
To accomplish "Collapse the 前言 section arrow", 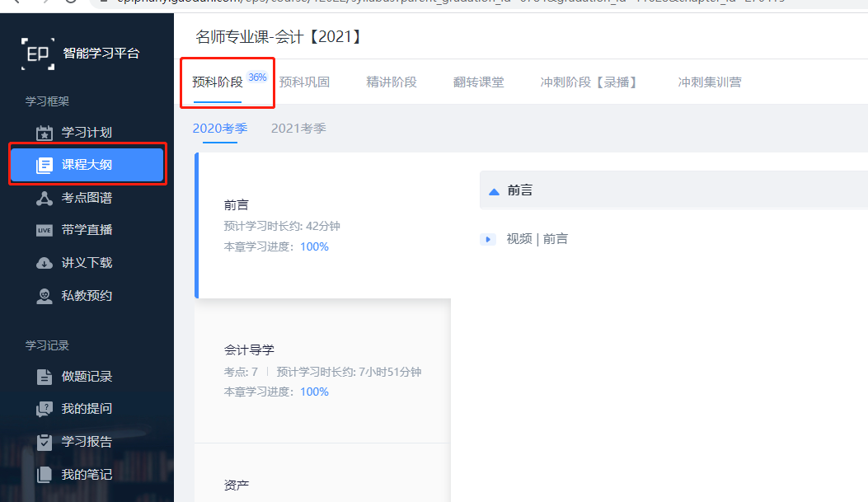I will (495, 190).
